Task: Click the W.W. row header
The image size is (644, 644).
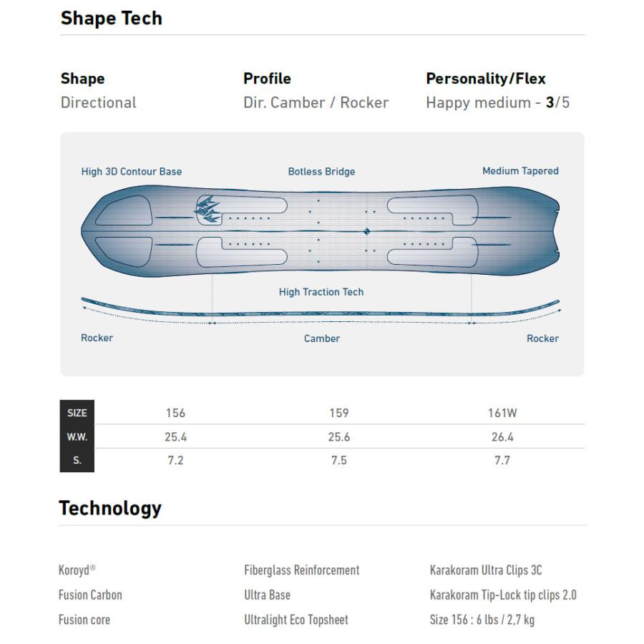Action: 77,436
